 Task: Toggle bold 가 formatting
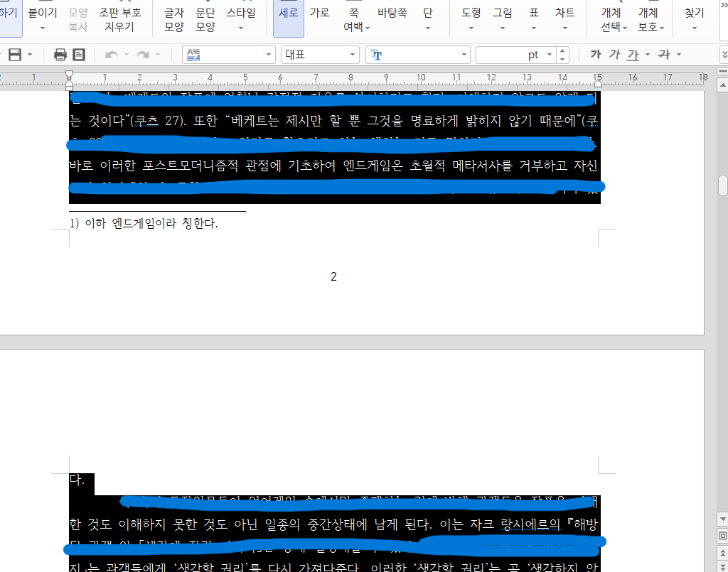pyautogui.click(x=596, y=55)
